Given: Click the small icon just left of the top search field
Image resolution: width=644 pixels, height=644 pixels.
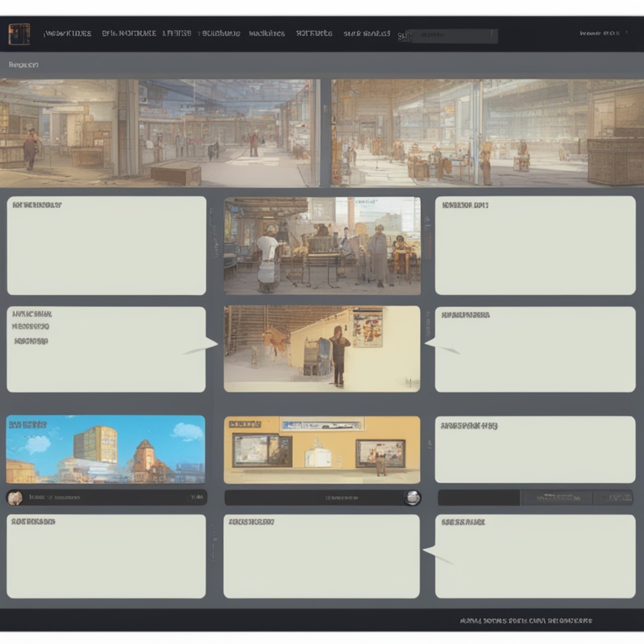Looking at the screenshot, I should [x=402, y=35].
